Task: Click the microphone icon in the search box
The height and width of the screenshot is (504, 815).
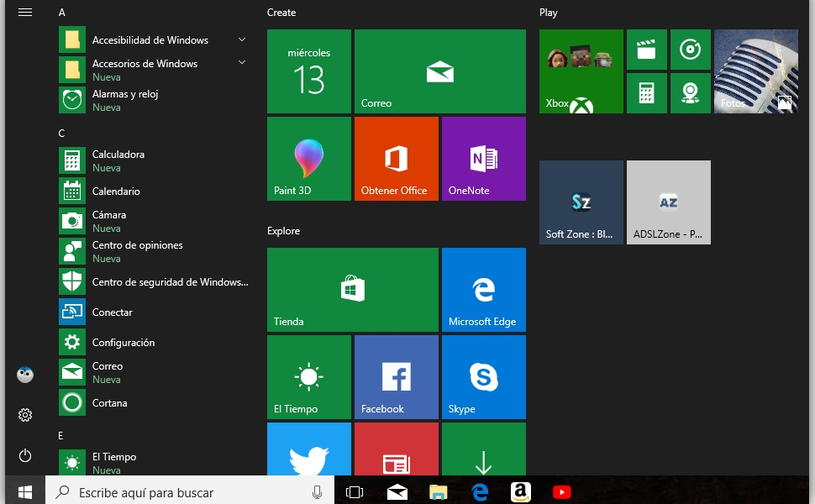Action: pyautogui.click(x=317, y=493)
